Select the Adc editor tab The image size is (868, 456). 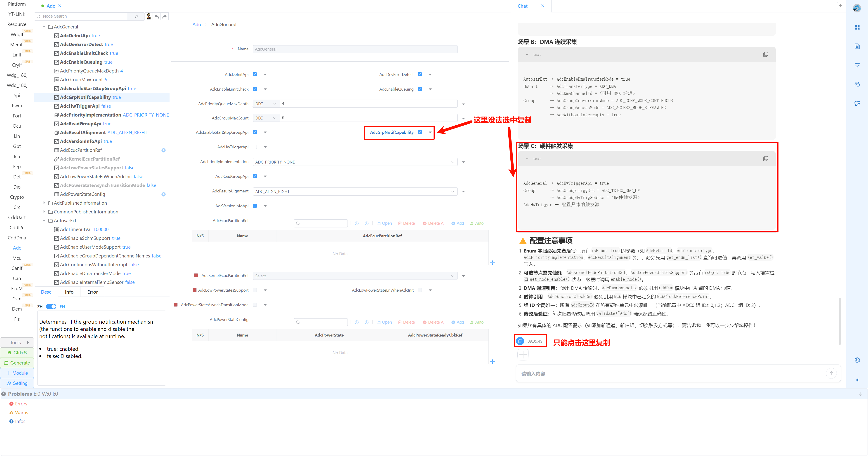point(51,6)
